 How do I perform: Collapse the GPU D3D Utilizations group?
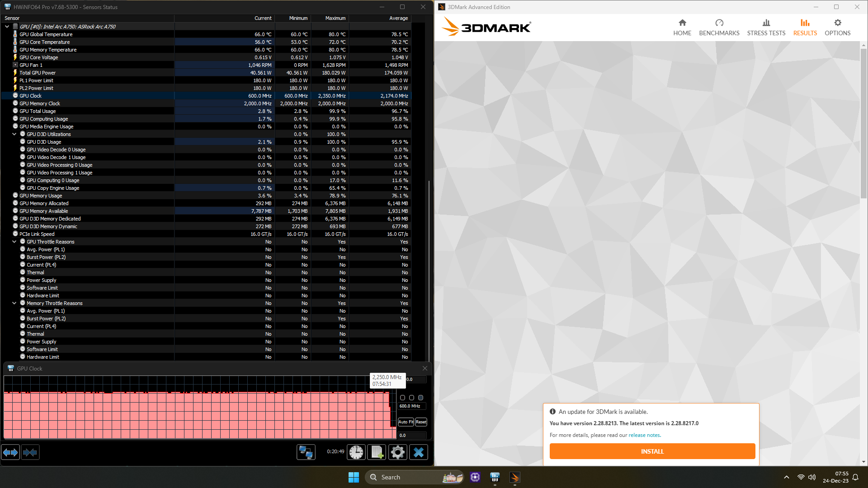14,134
